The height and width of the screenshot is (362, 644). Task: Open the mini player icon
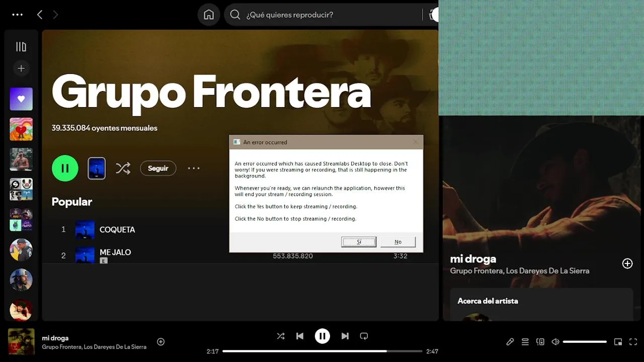tap(618, 342)
